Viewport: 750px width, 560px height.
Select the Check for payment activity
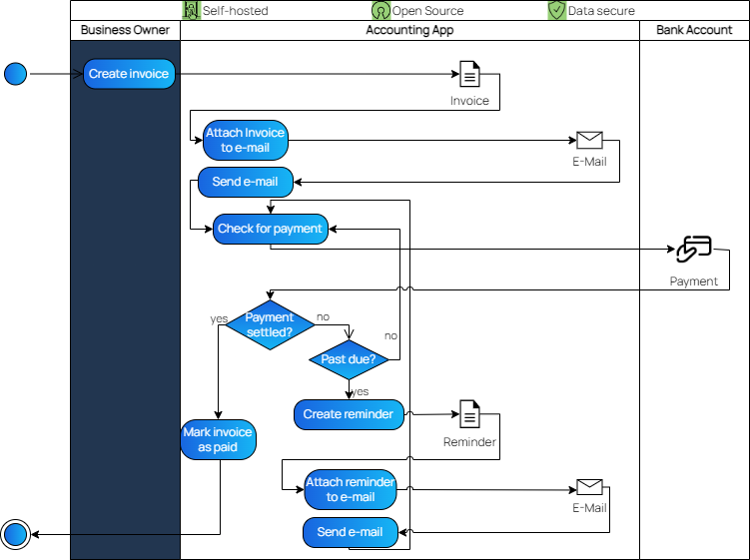[x=271, y=229]
